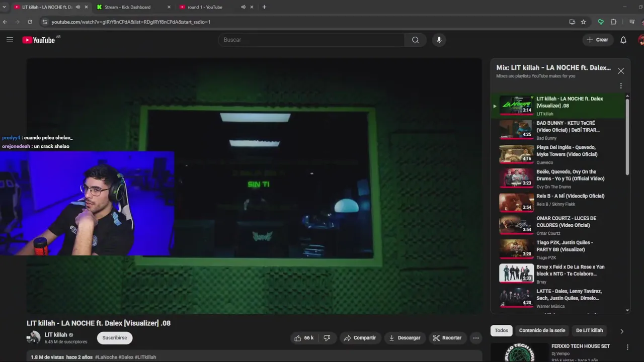Select De LIT killah filter chip

(589, 330)
